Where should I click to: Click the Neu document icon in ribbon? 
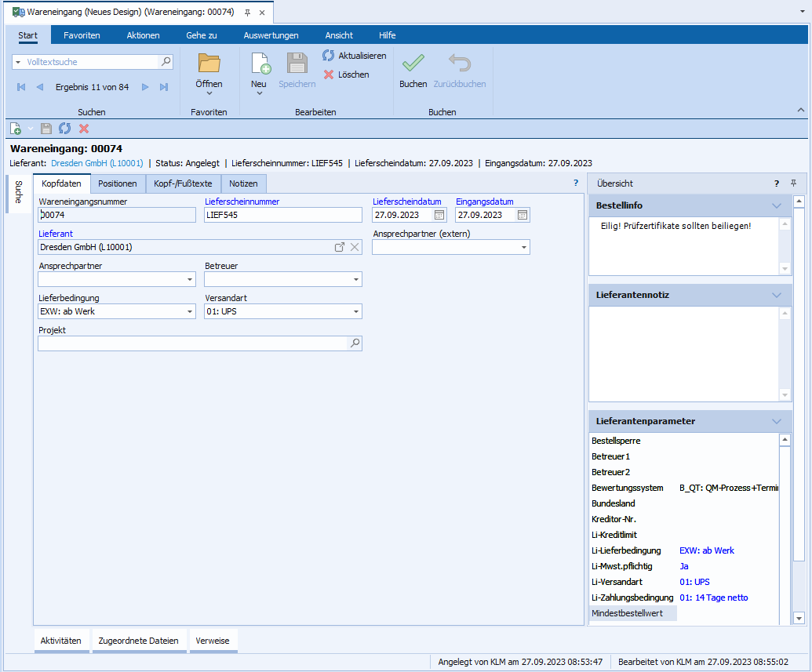[x=259, y=64]
